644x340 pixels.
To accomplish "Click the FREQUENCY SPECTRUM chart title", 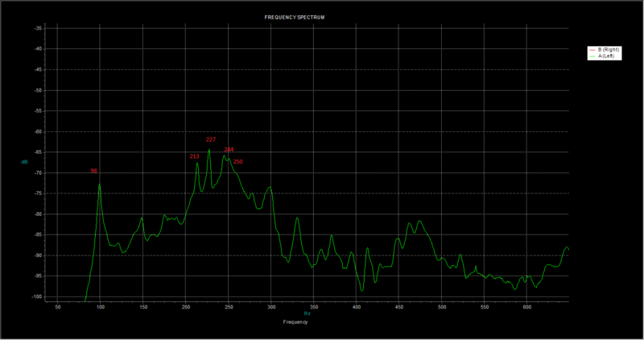I will pos(295,18).
